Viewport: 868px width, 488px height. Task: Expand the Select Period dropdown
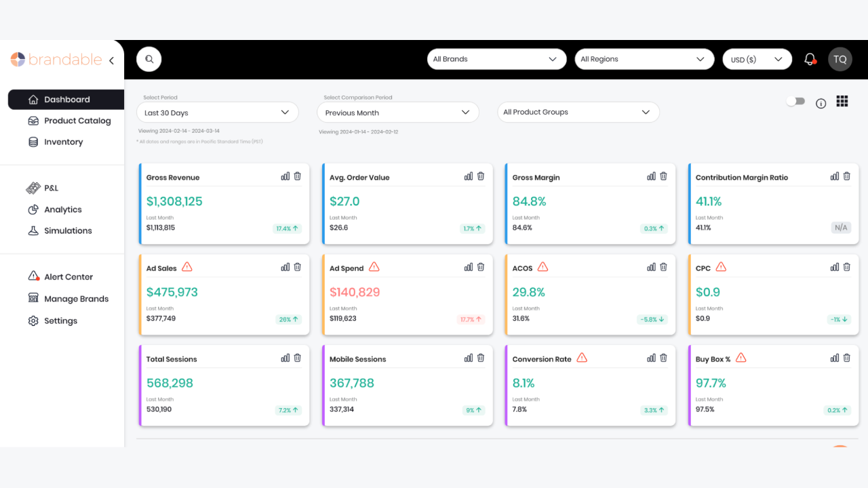click(x=217, y=112)
